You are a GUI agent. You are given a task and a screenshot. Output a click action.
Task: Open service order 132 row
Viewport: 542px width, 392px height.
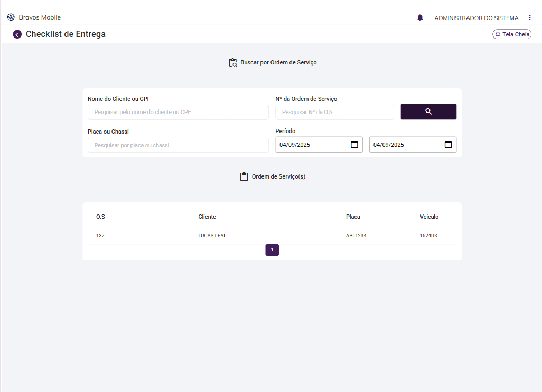[x=100, y=236]
